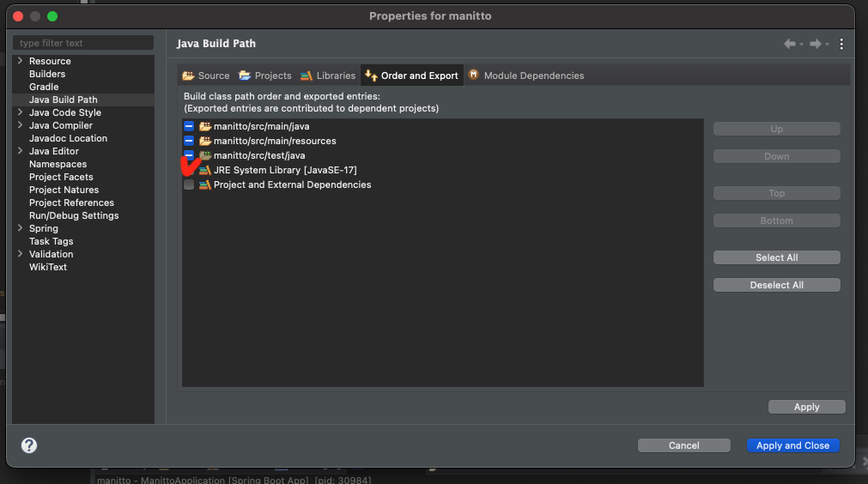
Task: Click the Deselect All button
Action: 777,285
